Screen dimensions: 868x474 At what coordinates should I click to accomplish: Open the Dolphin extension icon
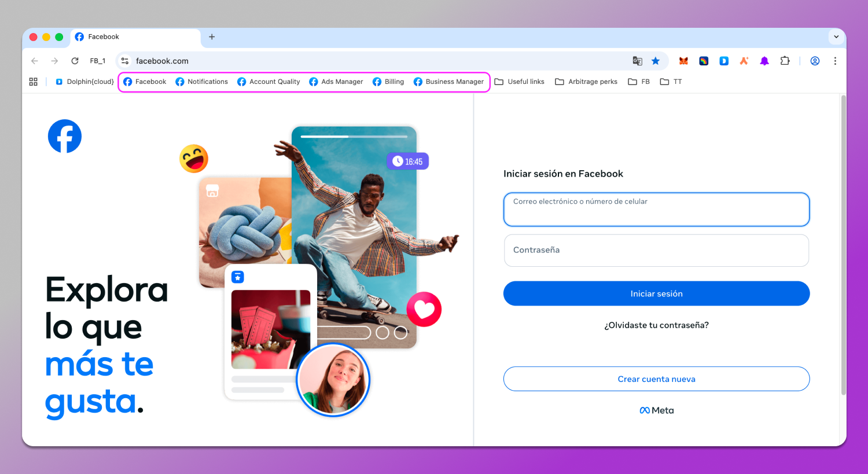(x=723, y=60)
